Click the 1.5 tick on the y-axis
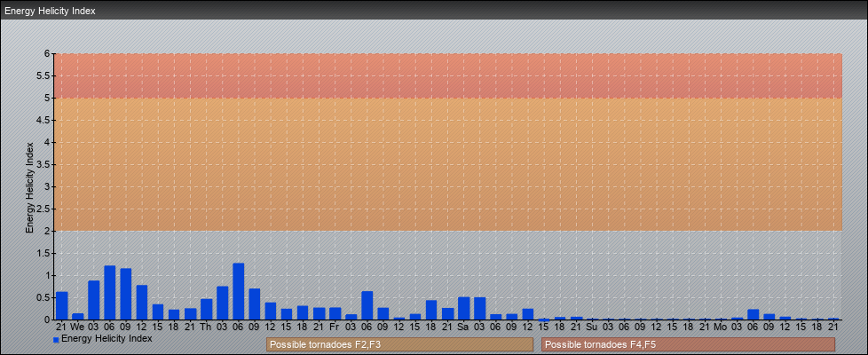Image resolution: width=868 pixels, height=355 pixels. [x=44, y=253]
